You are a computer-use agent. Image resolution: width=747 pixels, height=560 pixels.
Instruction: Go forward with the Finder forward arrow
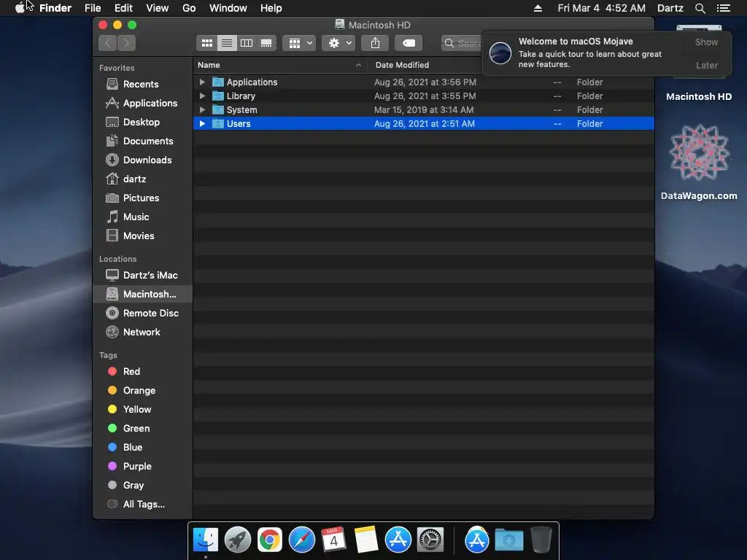[x=126, y=43]
